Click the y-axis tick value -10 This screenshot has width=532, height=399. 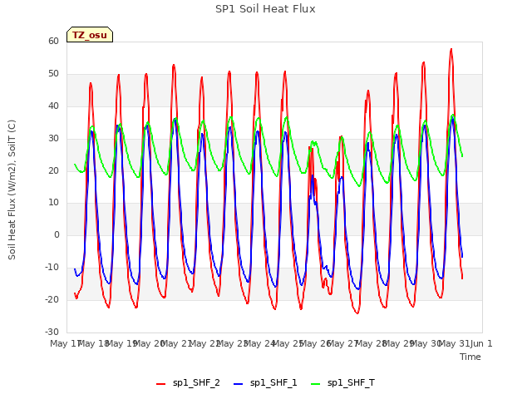52,268
